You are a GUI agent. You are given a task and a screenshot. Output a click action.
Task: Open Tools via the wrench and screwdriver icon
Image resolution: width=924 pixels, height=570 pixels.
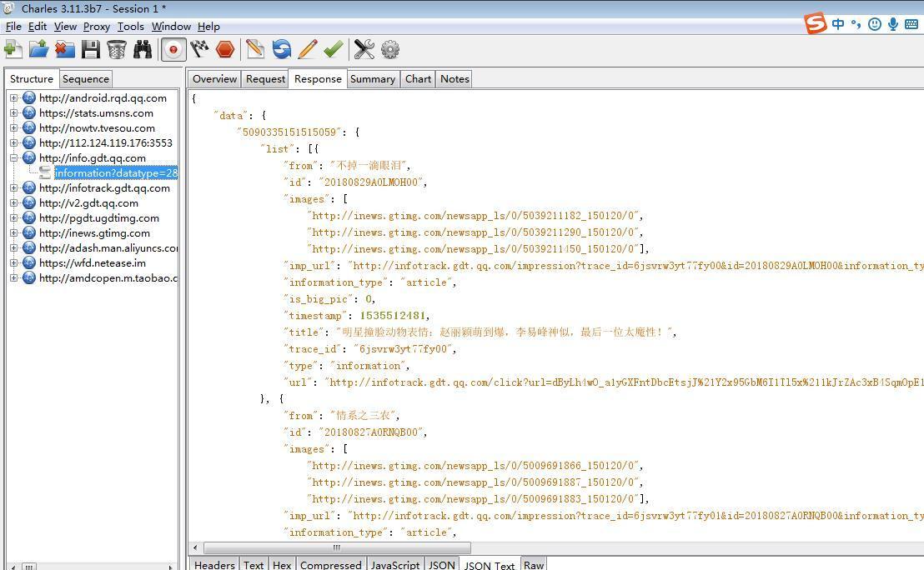click(x=364, y=49)
